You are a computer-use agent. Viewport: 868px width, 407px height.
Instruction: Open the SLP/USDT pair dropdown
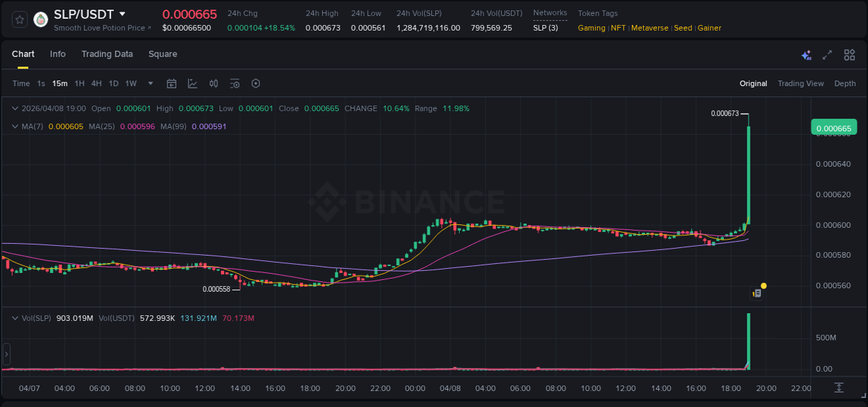[122, 14]
